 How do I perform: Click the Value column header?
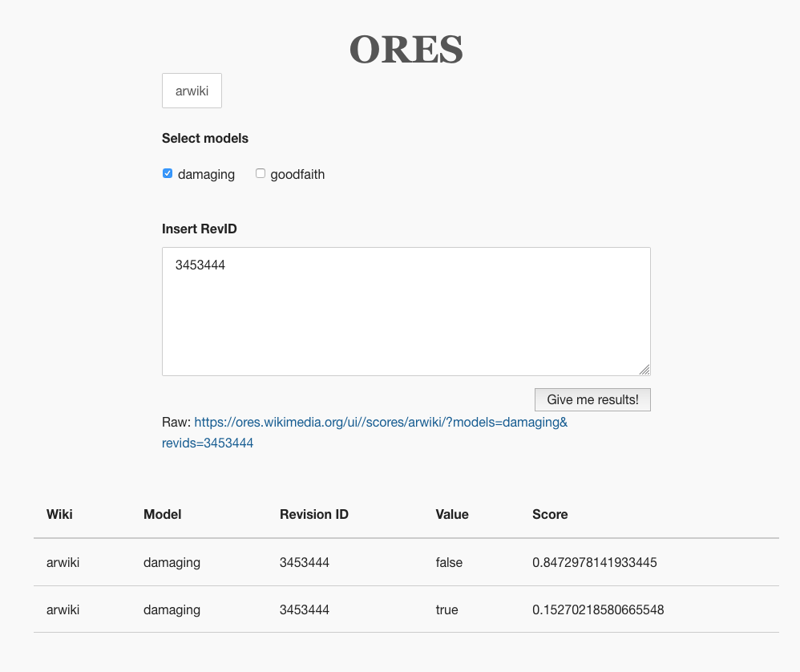[x=452, y=514]
